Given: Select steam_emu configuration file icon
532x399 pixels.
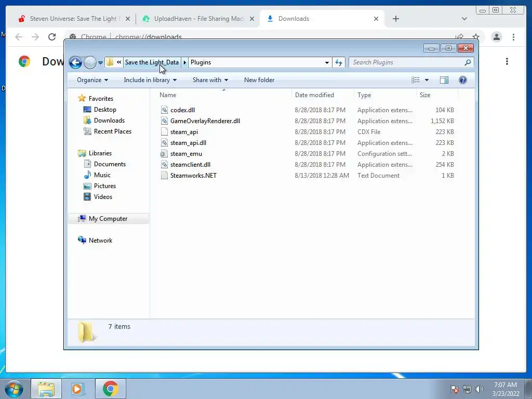Looking at the screenshot, I should (x=164, y=154).
